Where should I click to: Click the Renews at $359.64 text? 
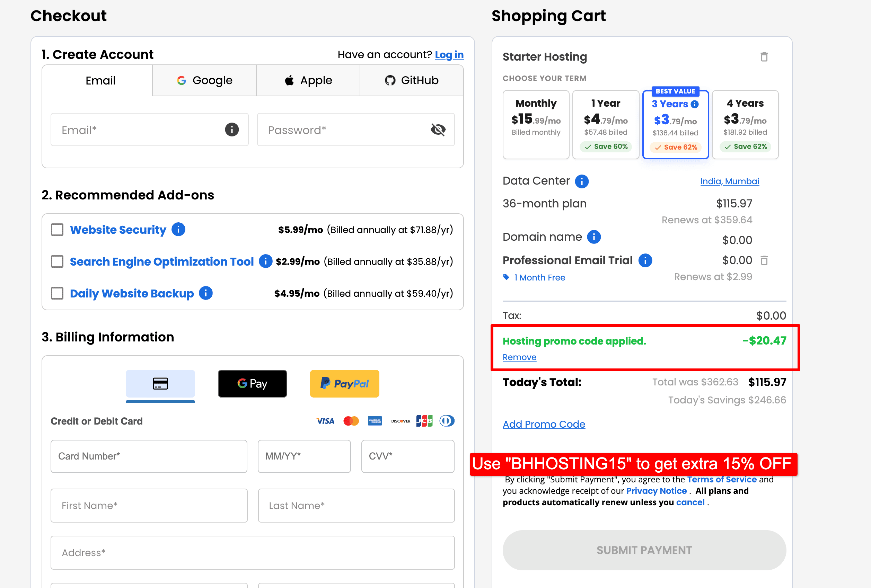[707, 220]
